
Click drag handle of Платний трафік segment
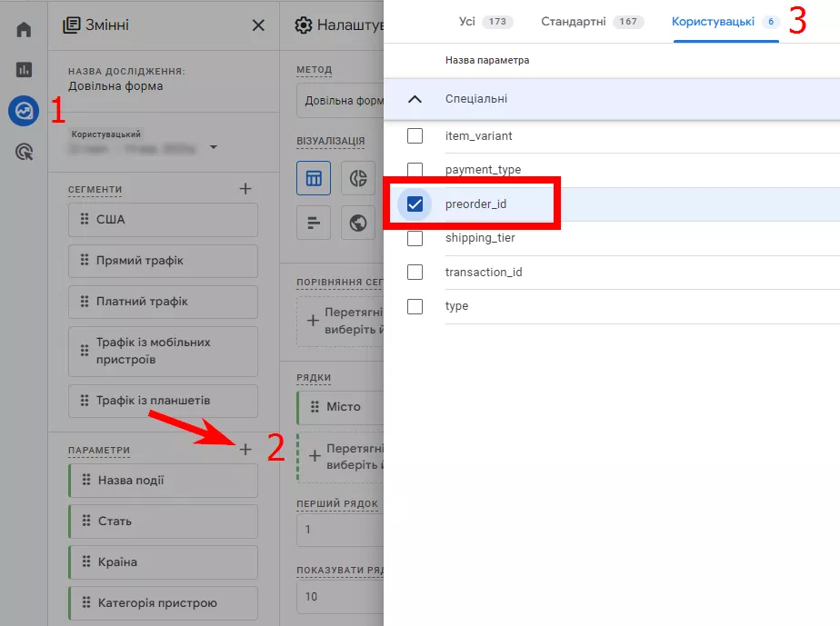(85, 302)
